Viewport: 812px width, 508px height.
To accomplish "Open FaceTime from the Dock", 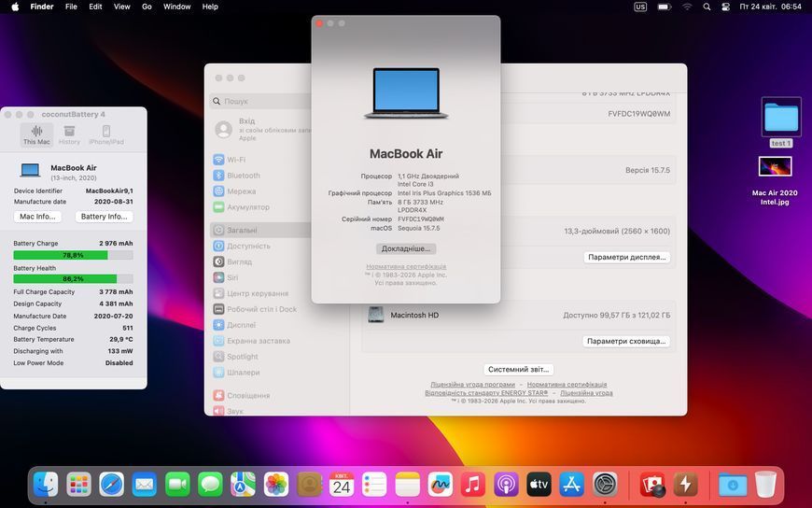I will pyautogui.click(x=177, y=485).
